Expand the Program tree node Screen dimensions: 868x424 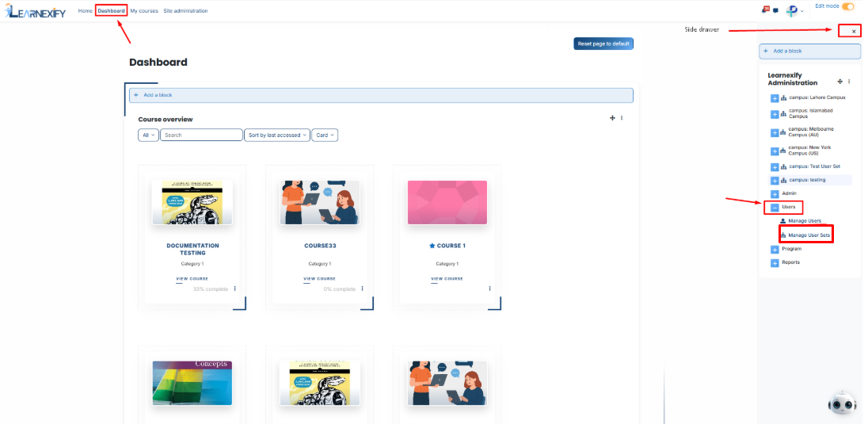click(x=775, y=250)
